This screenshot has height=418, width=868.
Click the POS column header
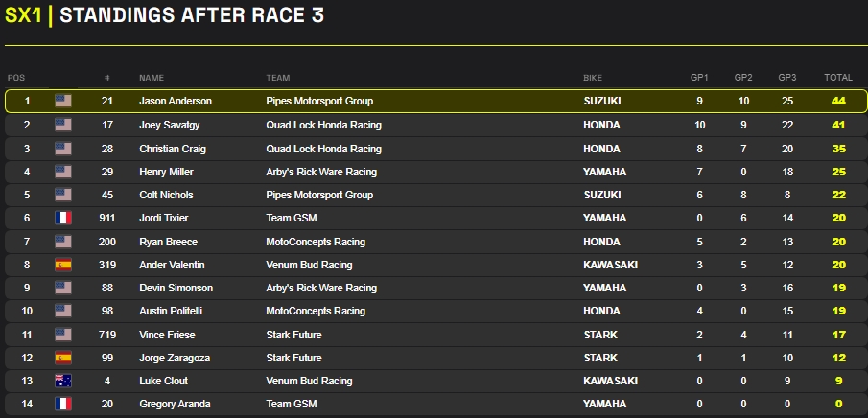[16, 78]
